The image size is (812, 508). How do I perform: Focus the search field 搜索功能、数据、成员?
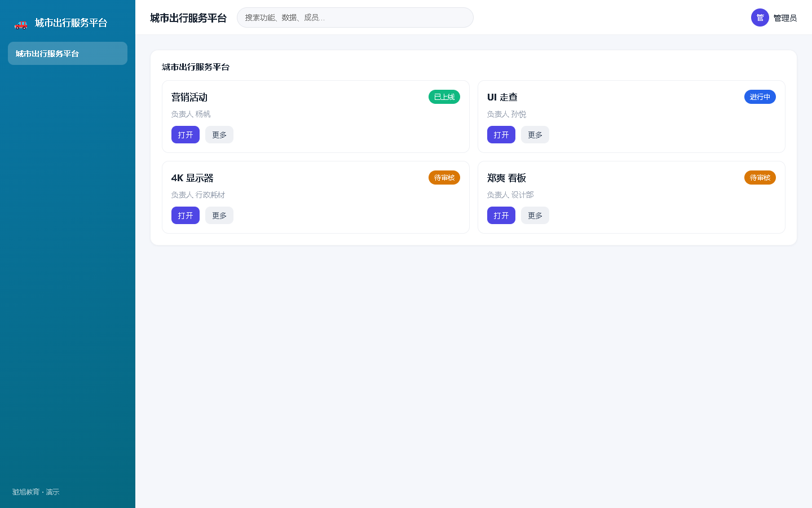(x=355, y=17)
